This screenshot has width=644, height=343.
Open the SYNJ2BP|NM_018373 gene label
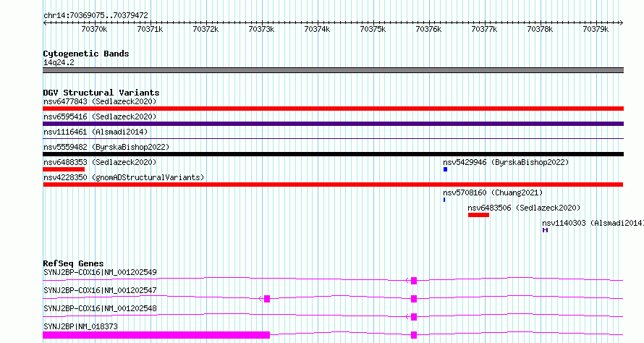[80, 326]
